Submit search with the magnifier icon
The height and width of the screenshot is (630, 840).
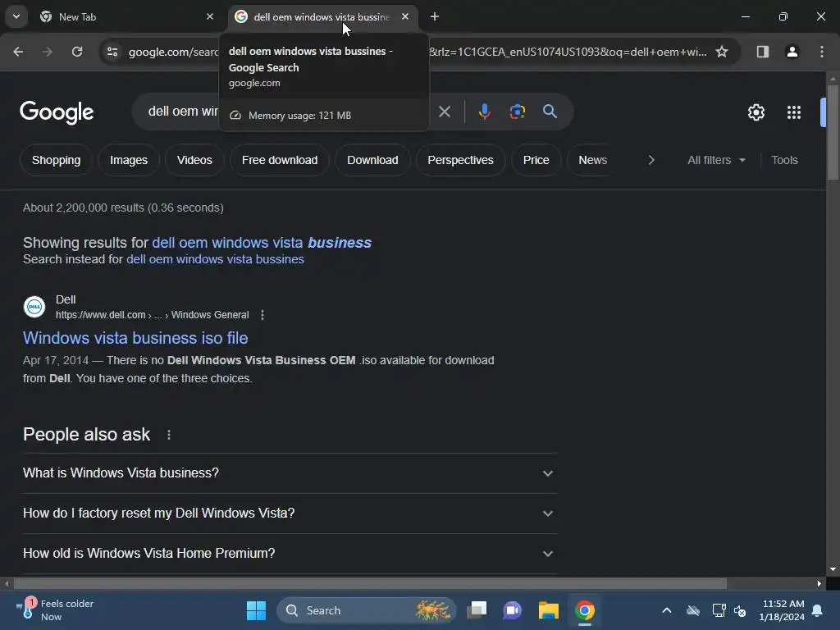[550, 112]
